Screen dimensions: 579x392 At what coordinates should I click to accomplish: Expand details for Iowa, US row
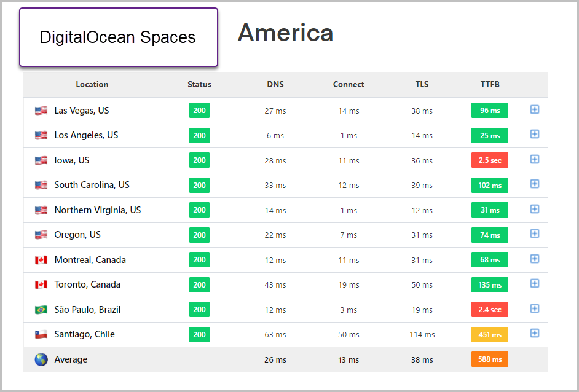(534, 159)
